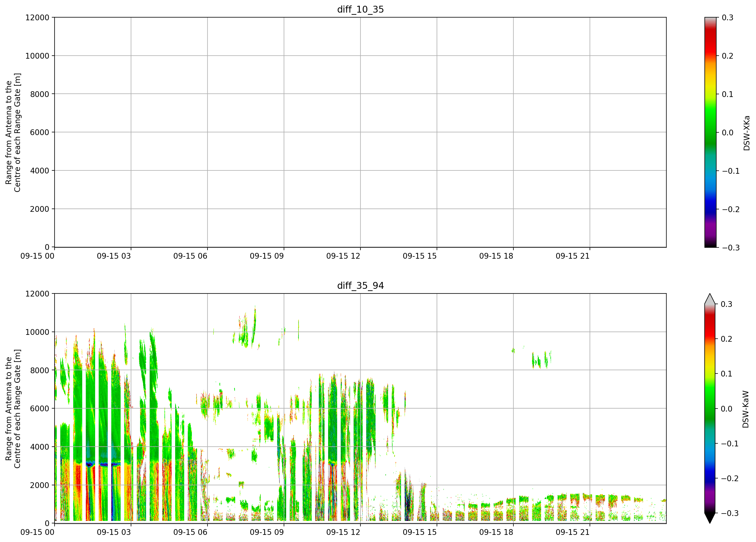Screen dimensions: 756x542
Task: Click the 0.0 tick on the DSW-KaW colorbar
Action: [x=727, y=408]
